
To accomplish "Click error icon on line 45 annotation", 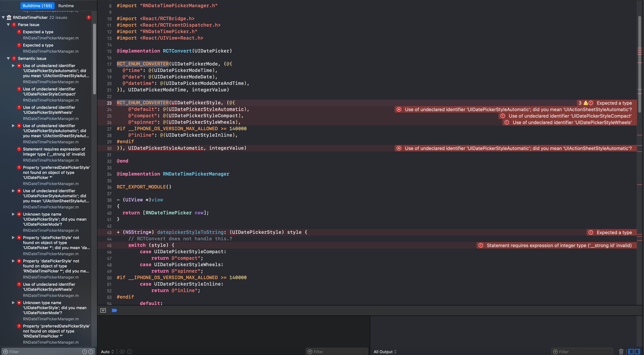I will (x=481, y=246).
